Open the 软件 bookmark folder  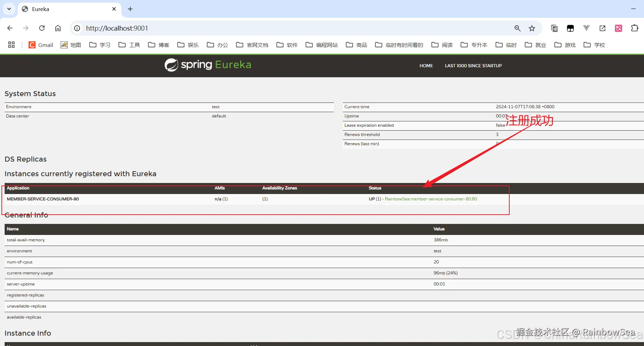pyautogui.click(x=287, y=45)
